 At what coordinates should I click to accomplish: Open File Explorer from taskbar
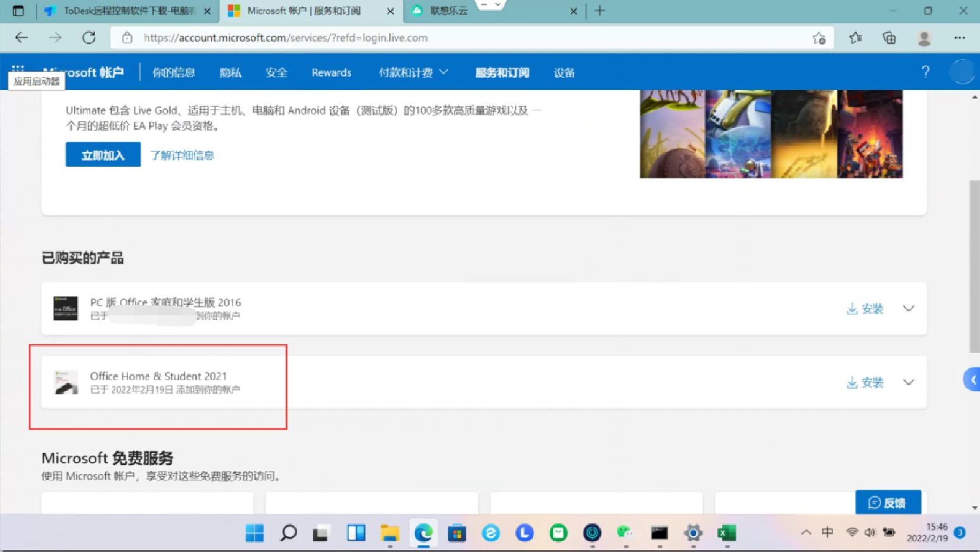point(390,534)
